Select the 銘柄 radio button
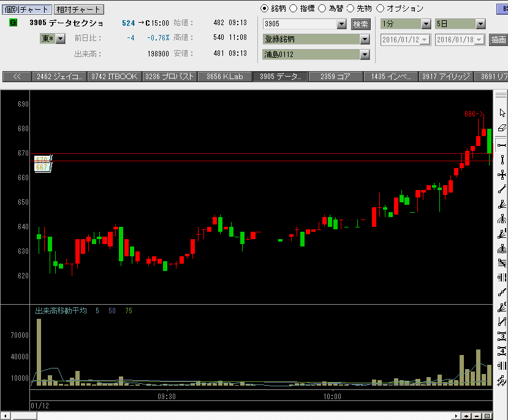 click(x=264, y=9)
